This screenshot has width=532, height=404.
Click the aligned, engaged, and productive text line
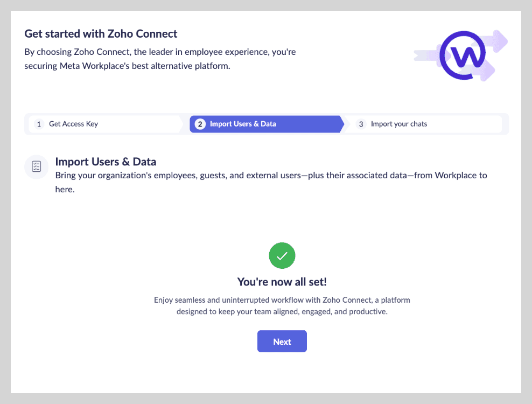pyautogui.click(x=282, y=312)
